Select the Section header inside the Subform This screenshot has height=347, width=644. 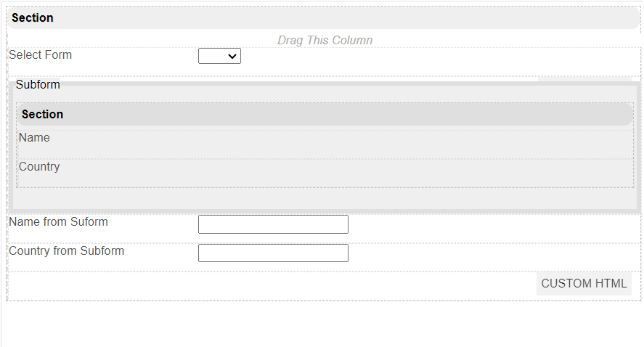[325, 115]
